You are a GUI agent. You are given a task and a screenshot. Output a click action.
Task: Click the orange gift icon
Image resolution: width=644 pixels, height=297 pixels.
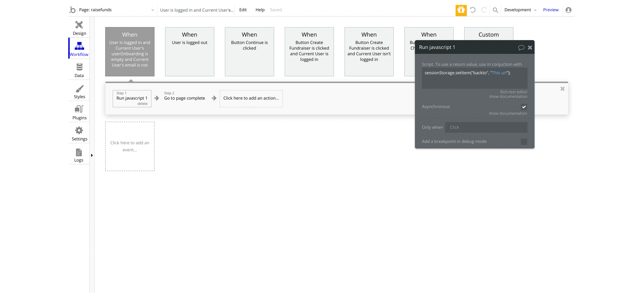(461, 10)
